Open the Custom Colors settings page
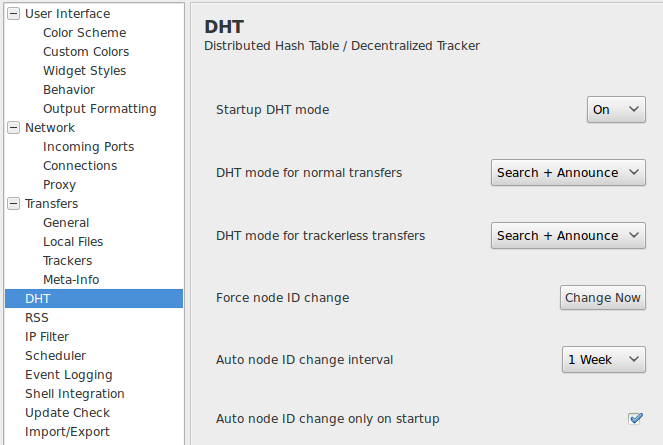Image resolution: width=663 pixels, height=445 pixels. (86, 52)
